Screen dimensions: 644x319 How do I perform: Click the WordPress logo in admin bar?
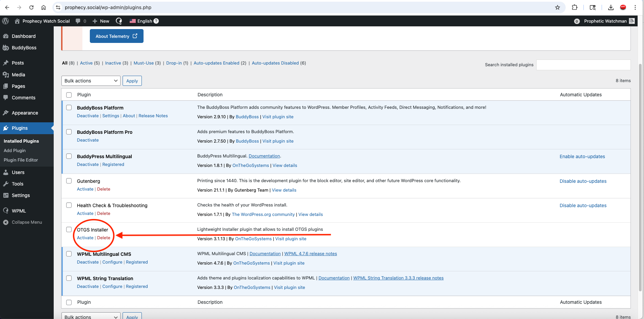coord(5,21)
